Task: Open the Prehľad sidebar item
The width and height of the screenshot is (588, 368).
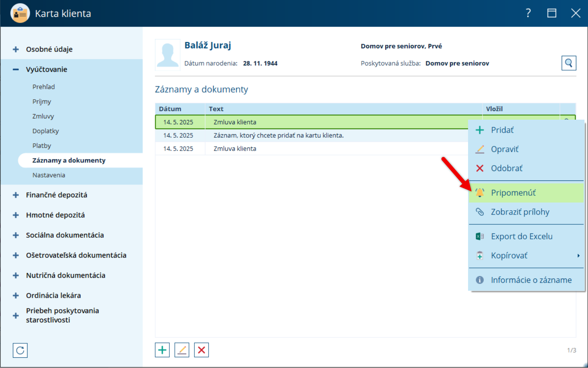Action: (44, 87)
